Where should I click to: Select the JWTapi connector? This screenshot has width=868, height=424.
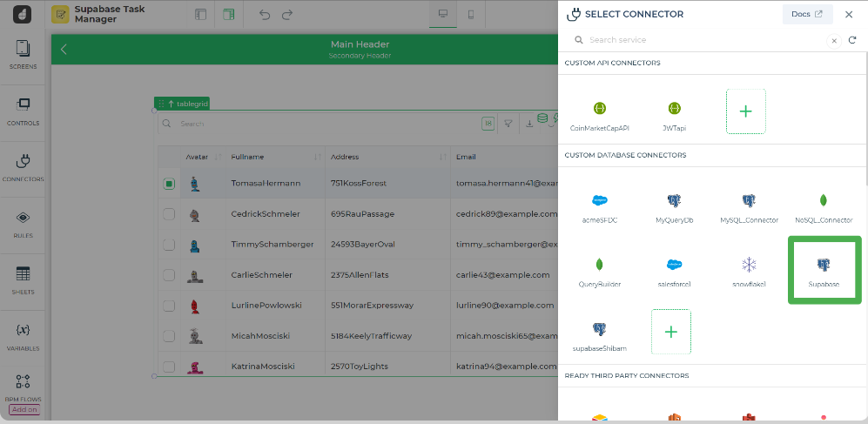674,112
